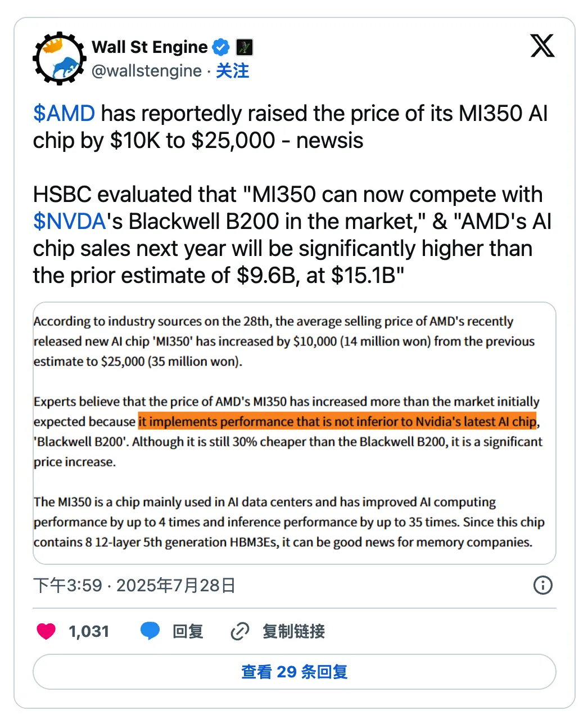Click 关注 to follow @wallstengine
Screen dimensions: 588x719
tap(233, 71)
